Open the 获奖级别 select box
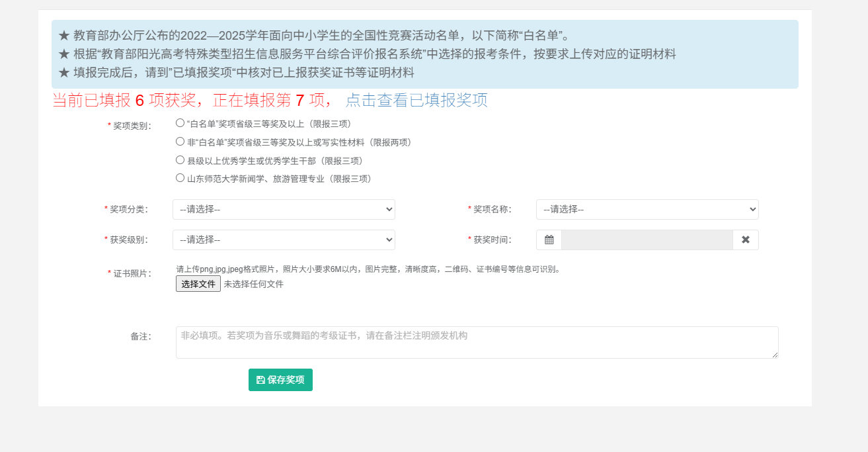Viewport: 868px width, 452px height. point(284,240)
